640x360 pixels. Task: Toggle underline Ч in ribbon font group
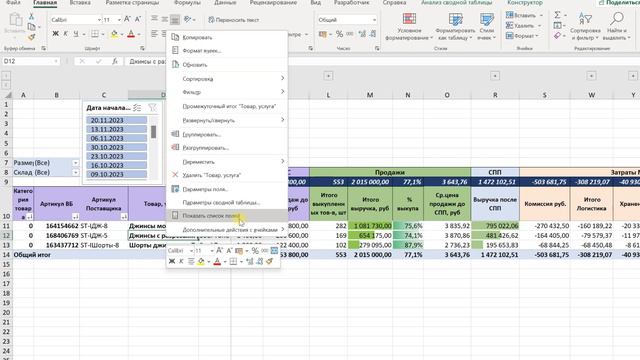coord(76,34)
